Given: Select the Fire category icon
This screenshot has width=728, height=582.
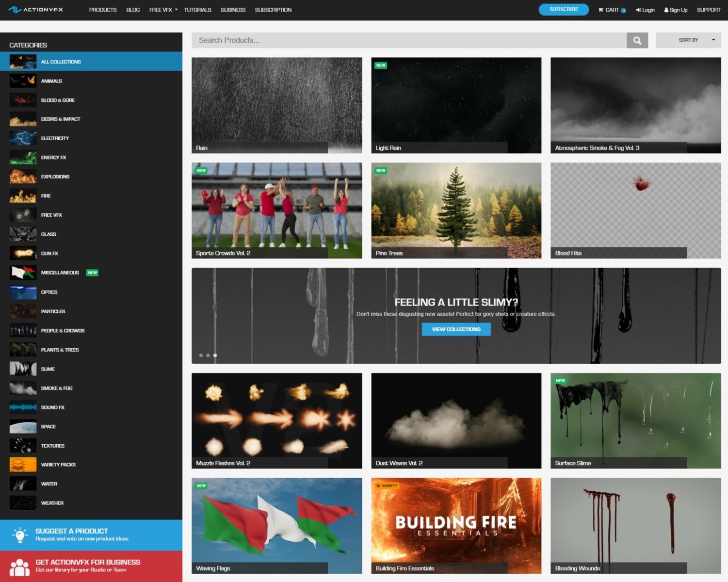Looking at the screenshot, I should pos(22,195).
